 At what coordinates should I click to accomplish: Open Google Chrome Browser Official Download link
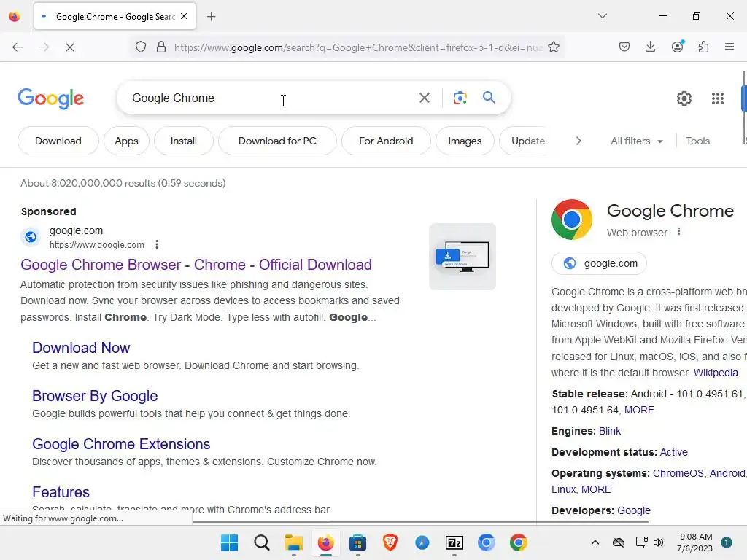(196, 265)
